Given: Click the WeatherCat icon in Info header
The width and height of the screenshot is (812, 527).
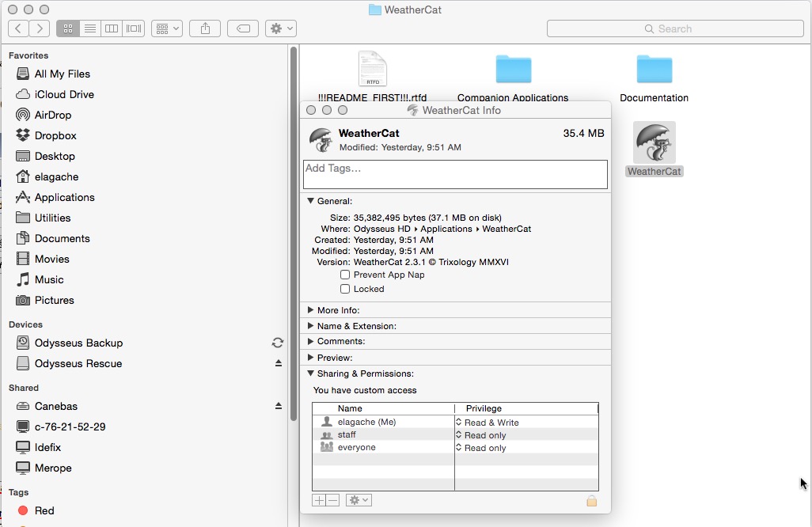Looking at the screenshot, I should [321, 140].
